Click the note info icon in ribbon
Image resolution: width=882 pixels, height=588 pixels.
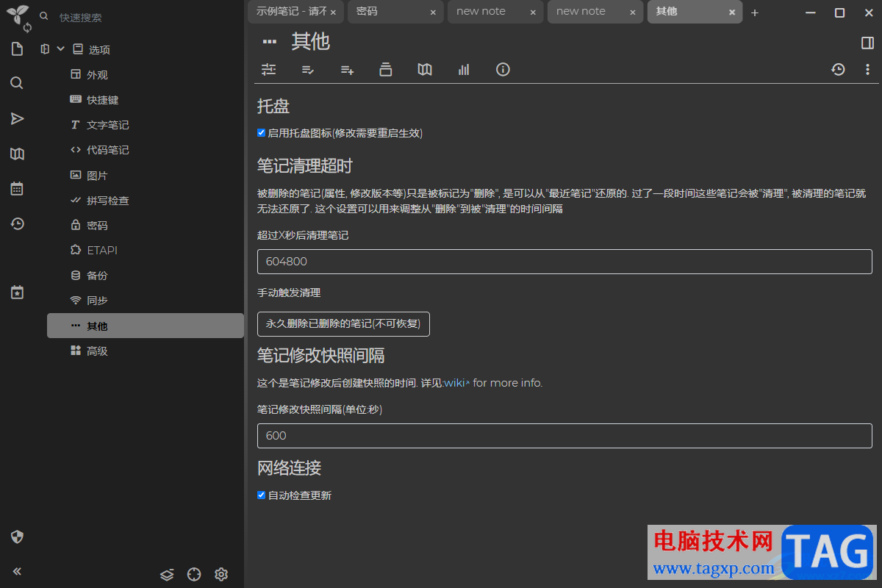coord(503,69)
